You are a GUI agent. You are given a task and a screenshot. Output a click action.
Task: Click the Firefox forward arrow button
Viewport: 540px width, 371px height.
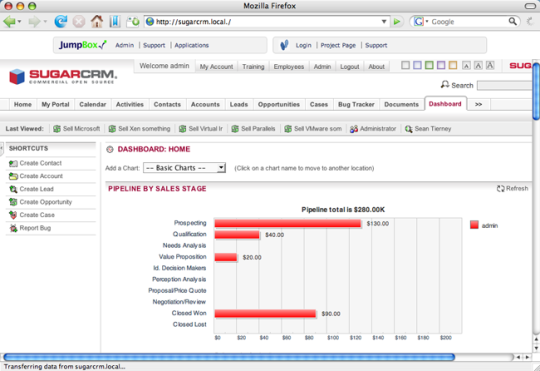(34, 22)
